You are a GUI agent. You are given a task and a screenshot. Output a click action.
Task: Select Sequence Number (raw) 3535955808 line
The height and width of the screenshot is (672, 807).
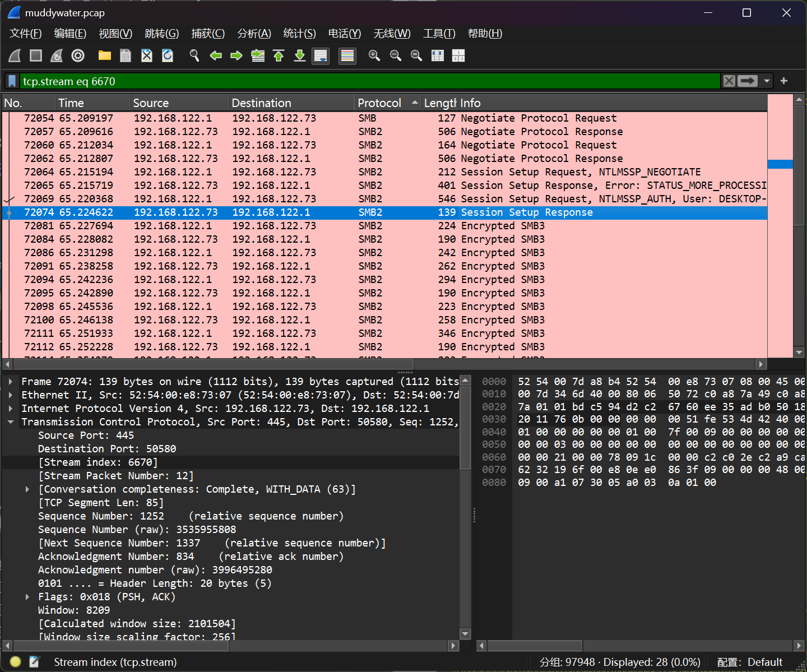[137, 530]
